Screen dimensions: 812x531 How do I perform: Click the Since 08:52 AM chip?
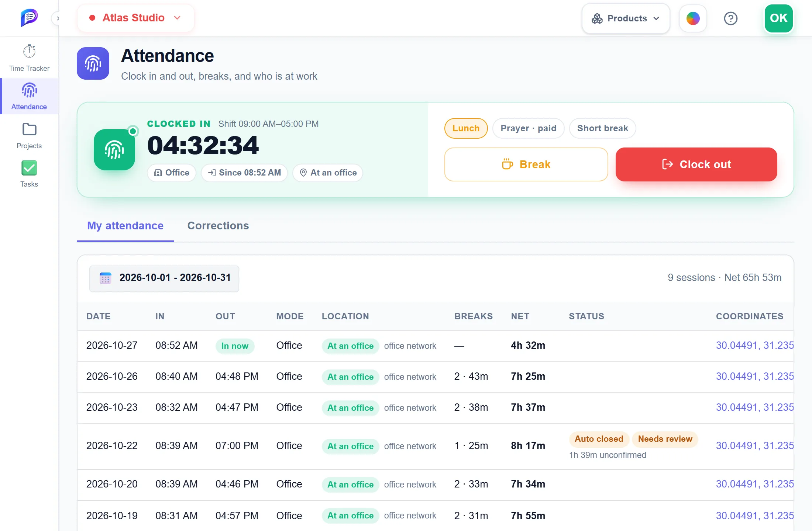tap(244, 173)
